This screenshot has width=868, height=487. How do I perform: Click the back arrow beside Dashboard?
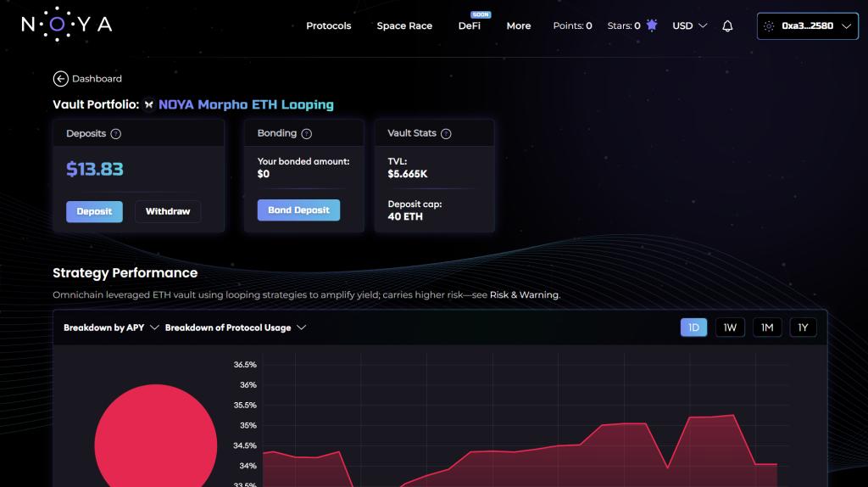(60, 79)
